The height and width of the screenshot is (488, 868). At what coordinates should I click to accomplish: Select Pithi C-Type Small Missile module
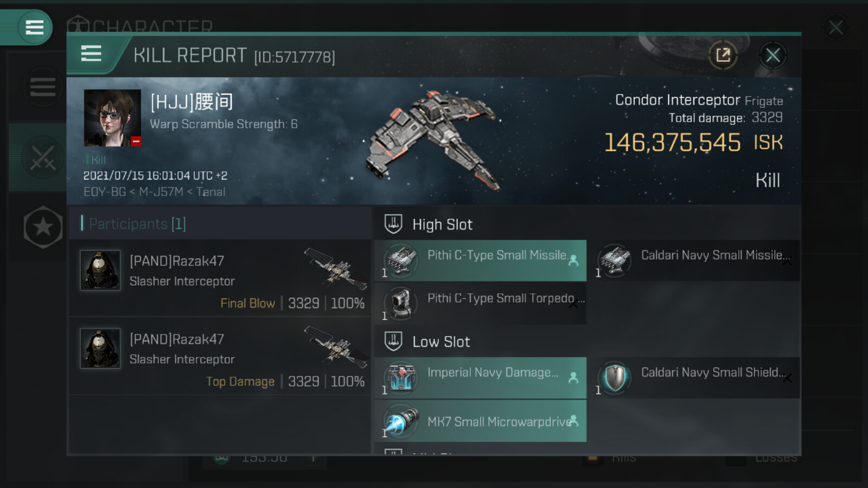point(481,260)
